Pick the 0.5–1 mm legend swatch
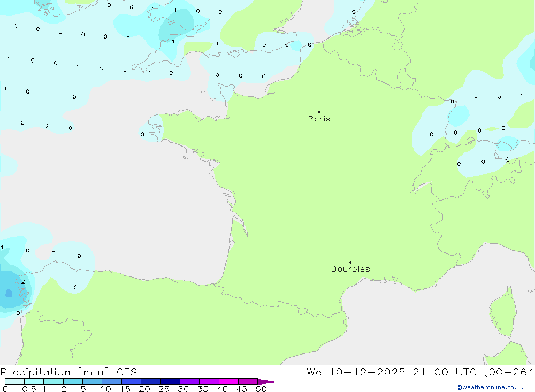Screen dimensions: 535x392 tap(34, 381)
